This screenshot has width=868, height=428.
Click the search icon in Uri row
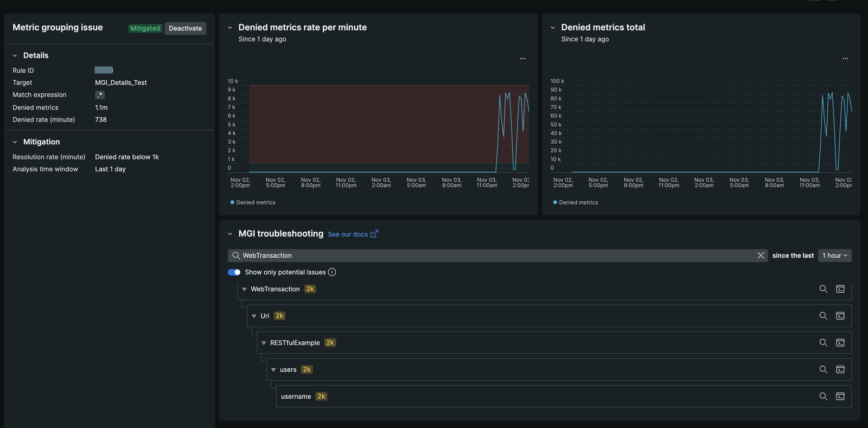coord(823,316)
